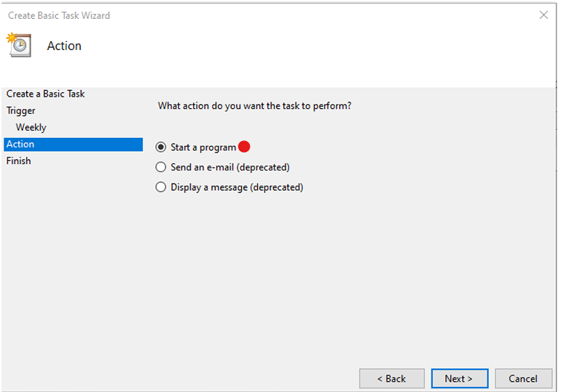Select the Display a message radio circle
568x392 pixels.
[161, 187]
